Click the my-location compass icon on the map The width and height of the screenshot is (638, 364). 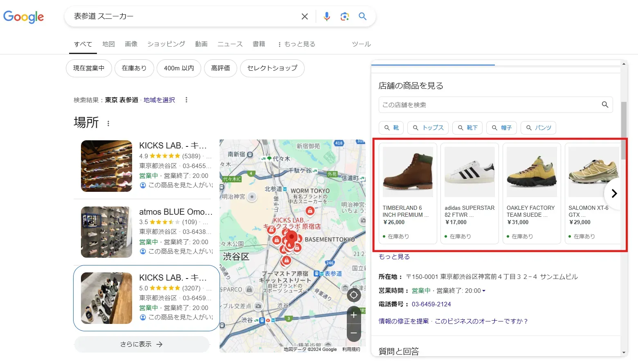353,295
